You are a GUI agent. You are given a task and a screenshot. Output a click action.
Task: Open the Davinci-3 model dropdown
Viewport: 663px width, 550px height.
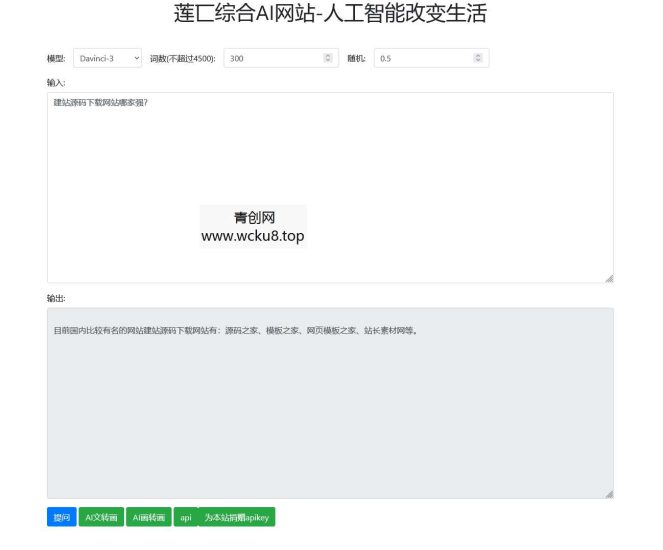107,58
